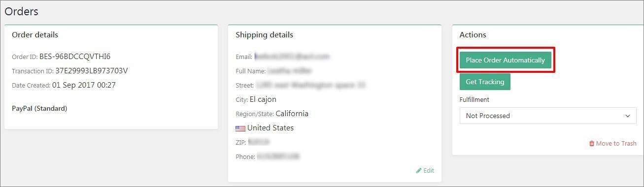Click the trash can icon
The width and height of the screenshot is (644, 187).
click(x=592, y=144)
